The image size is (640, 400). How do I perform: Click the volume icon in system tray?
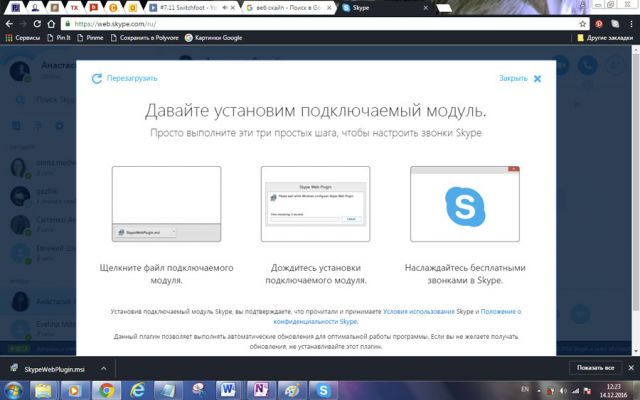(x=563, y=391)
